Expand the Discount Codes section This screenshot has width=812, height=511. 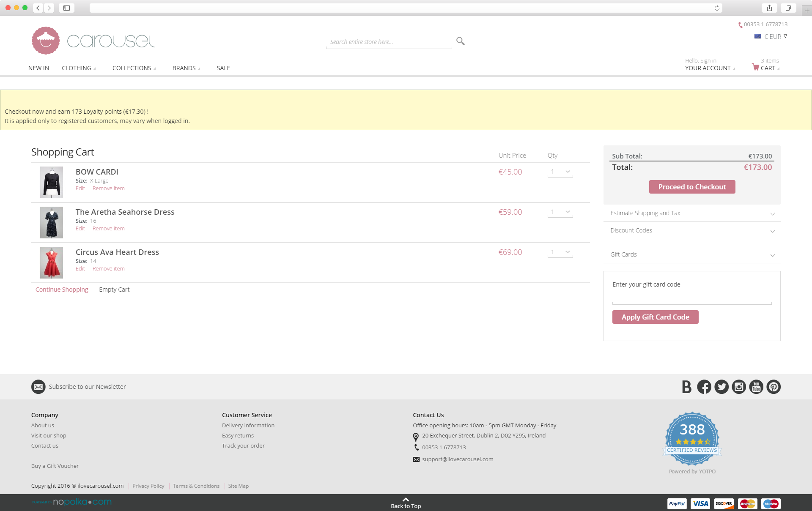691,230
